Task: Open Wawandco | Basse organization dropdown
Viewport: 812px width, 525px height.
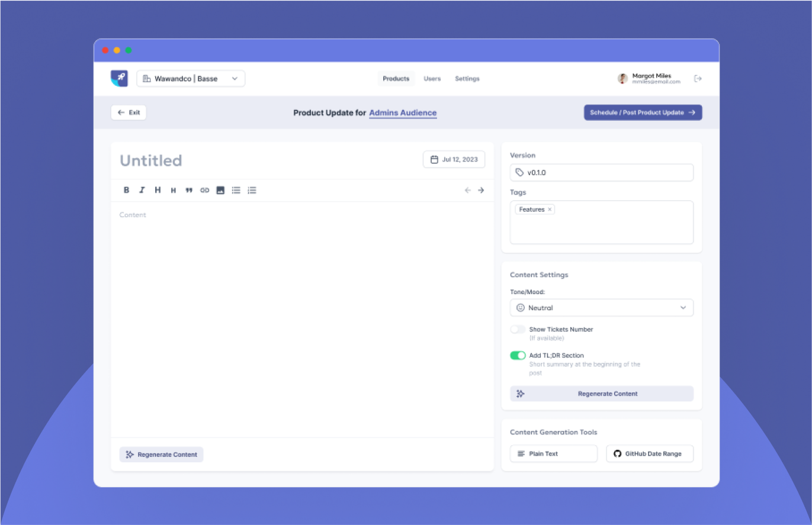Action: pyautogui.click(x=191, y=78)
